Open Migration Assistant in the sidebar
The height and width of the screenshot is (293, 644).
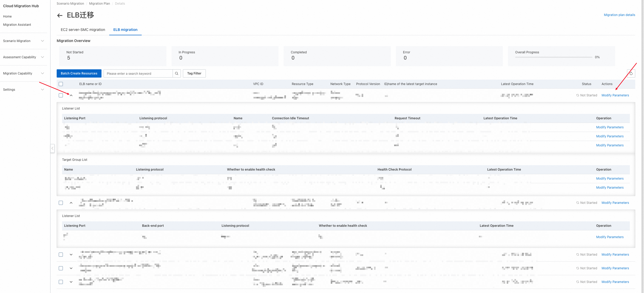17,25
